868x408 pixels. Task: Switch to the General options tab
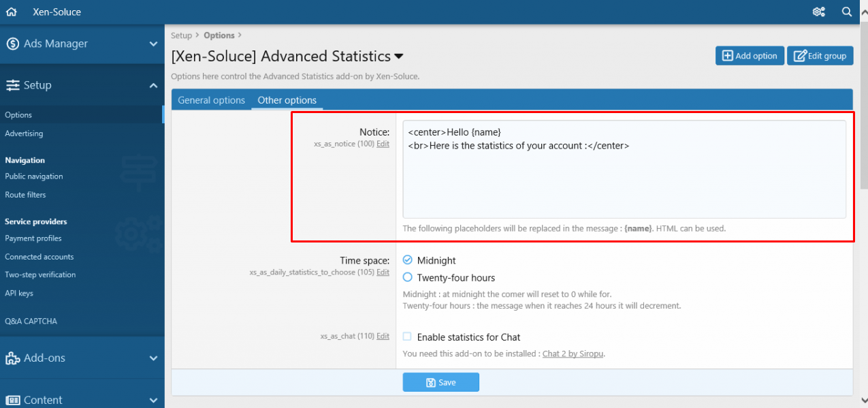(211, 100)
